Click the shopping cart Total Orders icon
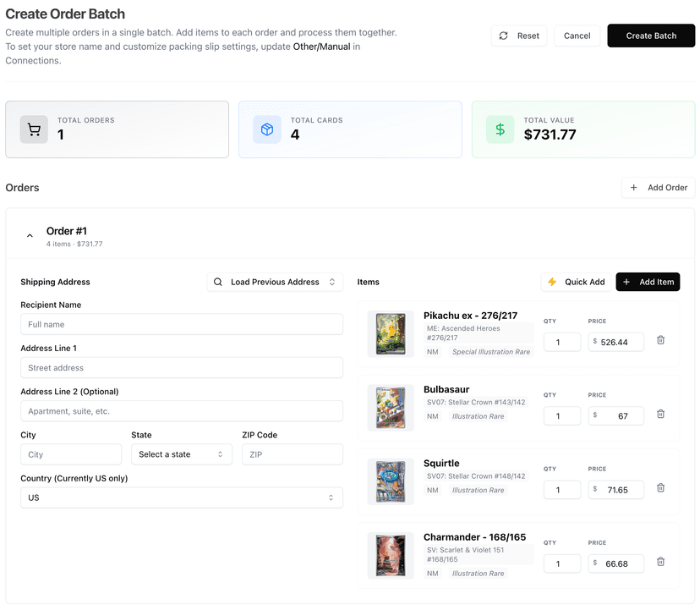 (34, 129)
